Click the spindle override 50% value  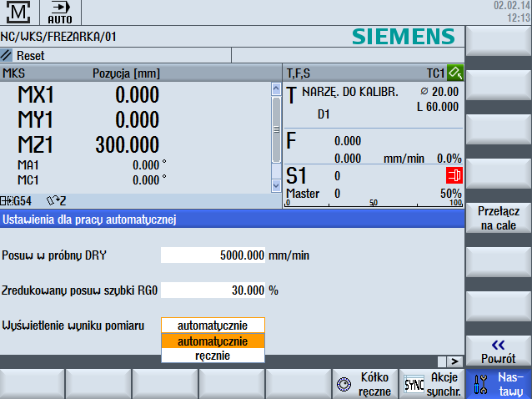450,194
